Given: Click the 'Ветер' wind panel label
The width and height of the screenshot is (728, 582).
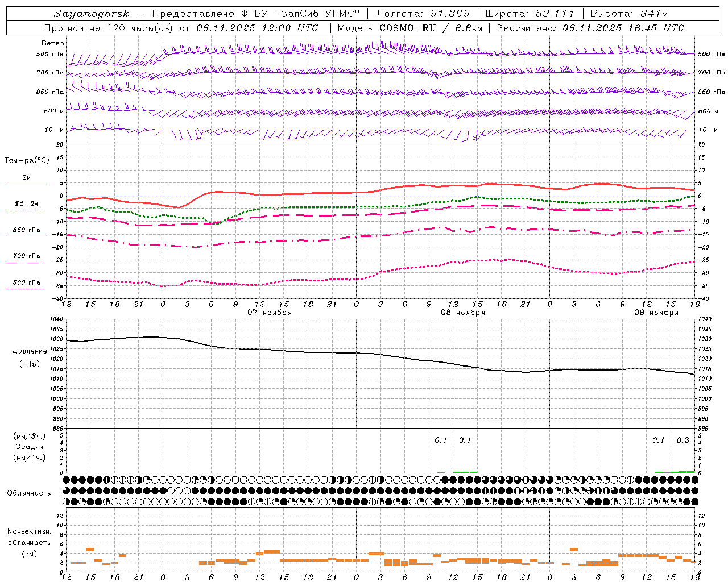Looking at the screenshot, I should [53, 43].
